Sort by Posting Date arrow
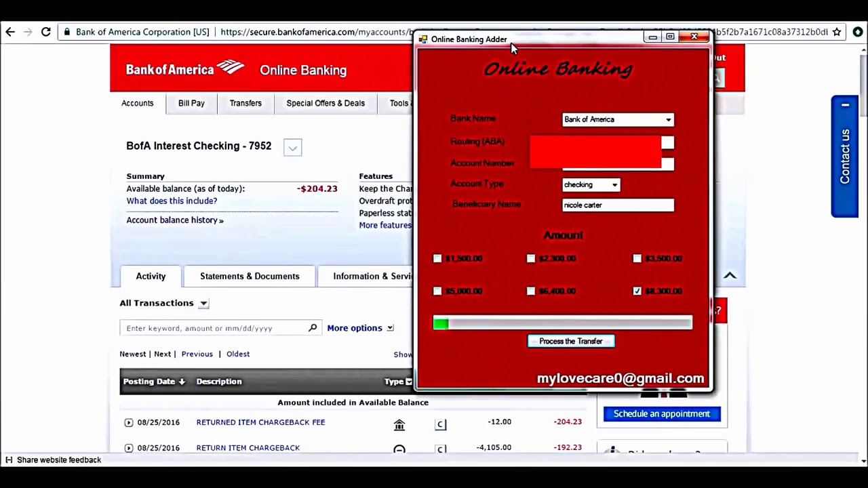 coord(182,382)
